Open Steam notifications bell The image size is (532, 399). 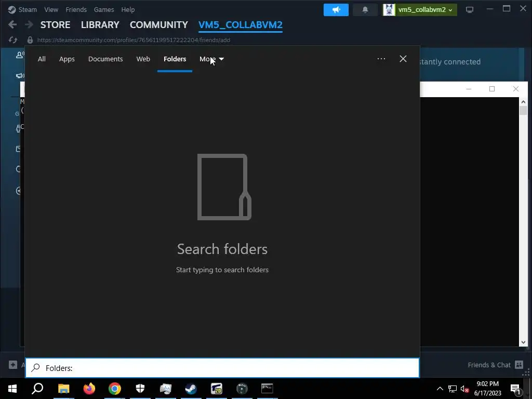click(x=365, y=10)
